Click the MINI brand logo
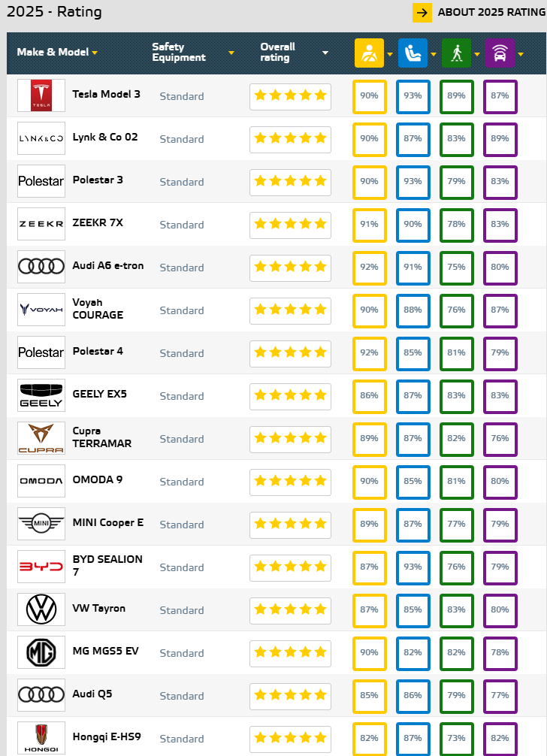Screen dimensions: 547x756 [x=41, y=524]
